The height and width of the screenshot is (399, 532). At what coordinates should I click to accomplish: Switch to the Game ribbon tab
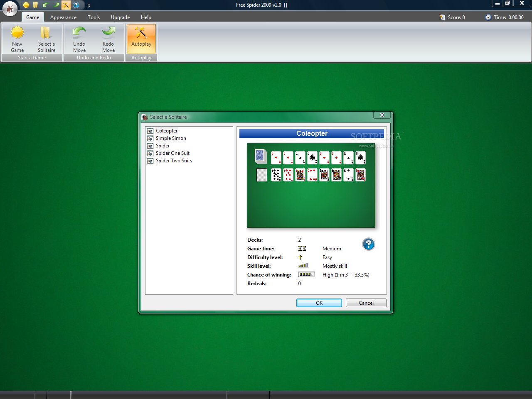32,17
